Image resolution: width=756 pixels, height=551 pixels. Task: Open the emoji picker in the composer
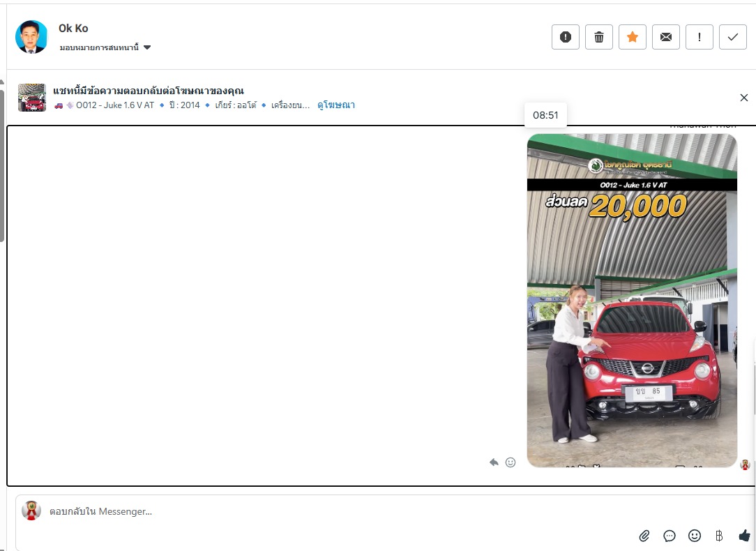(695, 536)
